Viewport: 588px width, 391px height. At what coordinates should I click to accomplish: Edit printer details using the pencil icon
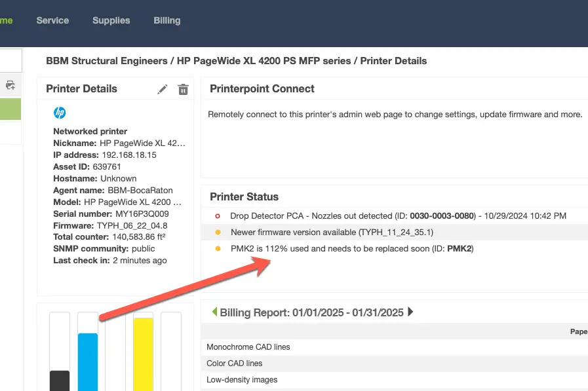(163, 88)
